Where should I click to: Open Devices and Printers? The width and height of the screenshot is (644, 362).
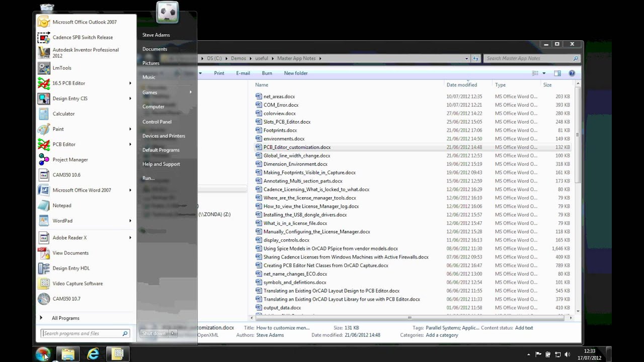click(164, 136)
